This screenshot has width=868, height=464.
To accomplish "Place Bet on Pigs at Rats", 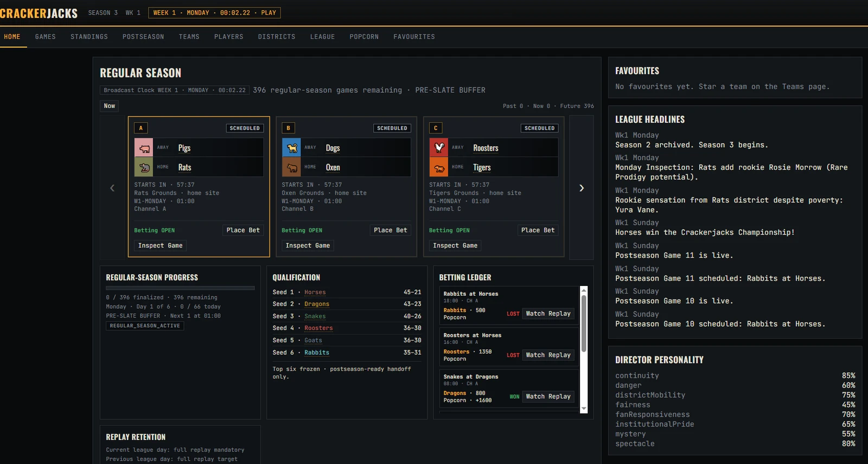I will 243,230.
